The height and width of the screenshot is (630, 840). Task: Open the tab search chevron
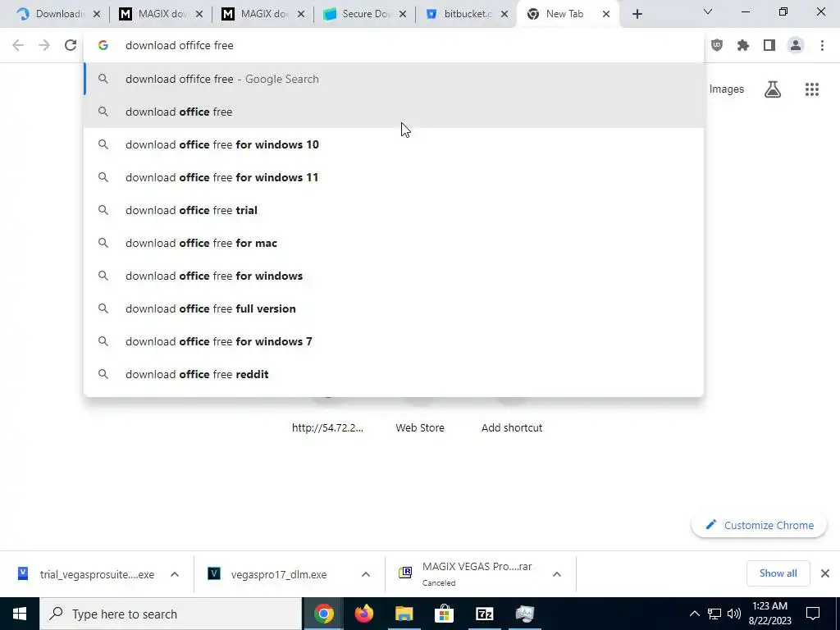(x=708, y=11)
